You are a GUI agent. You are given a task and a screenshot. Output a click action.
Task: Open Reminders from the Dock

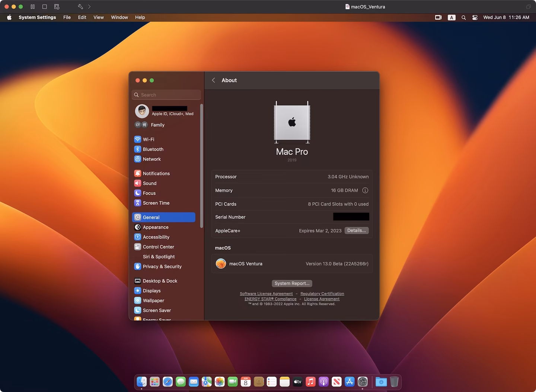coord(272,382)
